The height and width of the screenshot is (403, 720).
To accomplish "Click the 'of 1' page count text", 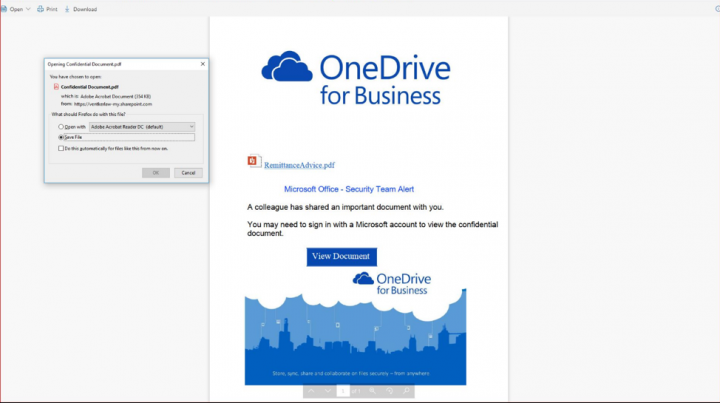I will [x=356, y=391].
